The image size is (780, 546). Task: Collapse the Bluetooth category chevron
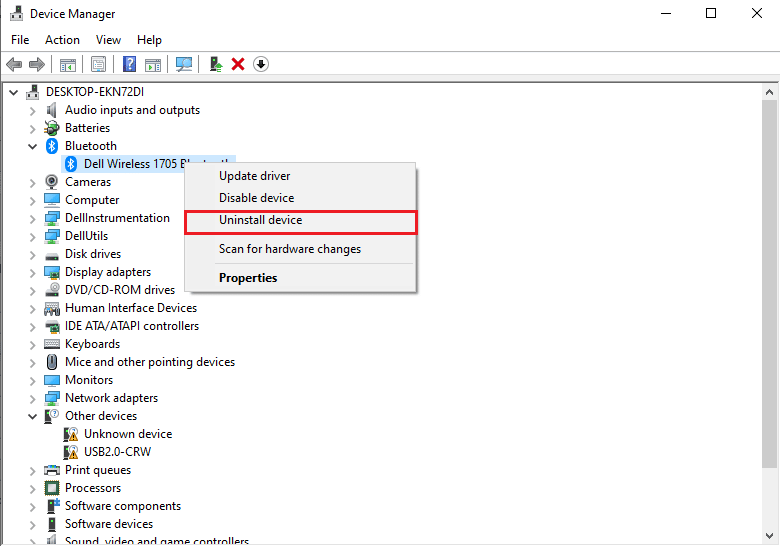click(33, 146)
